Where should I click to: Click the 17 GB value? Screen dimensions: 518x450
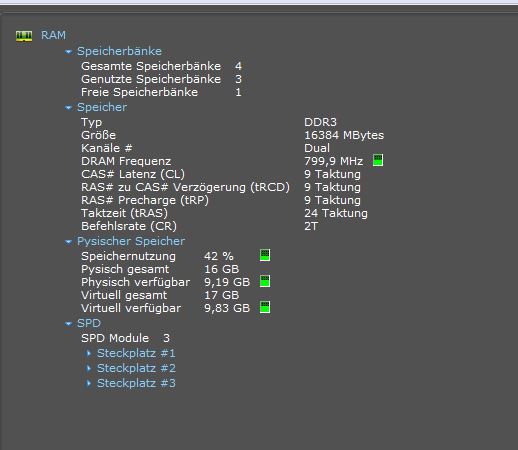tap(221, 295)
